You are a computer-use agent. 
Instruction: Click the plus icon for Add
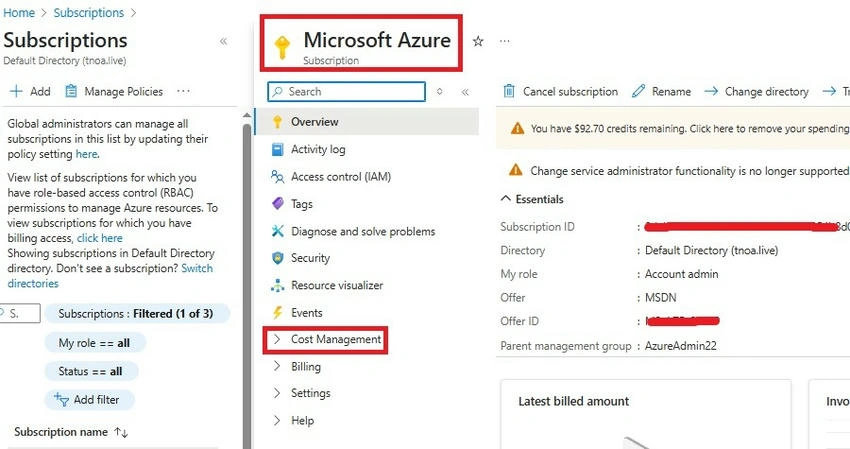16,91
